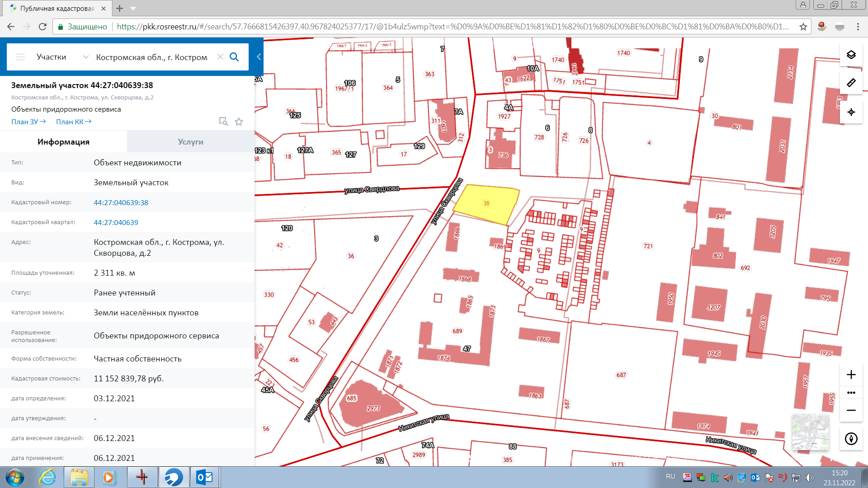
Task: Add parcel to favorites with star icon
Action: 239,122
